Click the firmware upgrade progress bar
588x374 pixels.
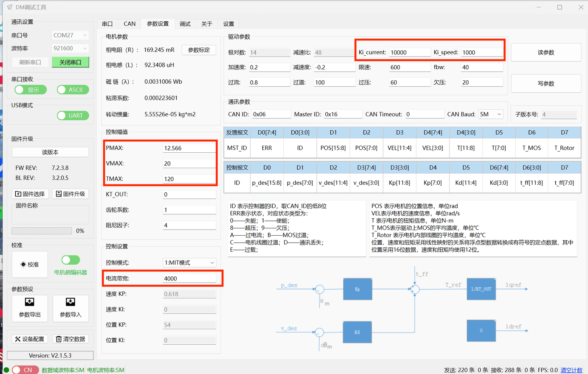coord(42,231)
